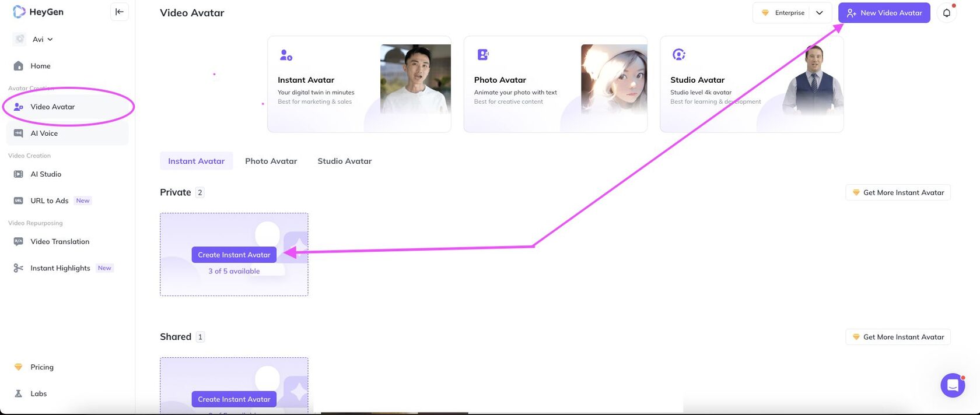Click the Video Creation section label

pos(29,156)
